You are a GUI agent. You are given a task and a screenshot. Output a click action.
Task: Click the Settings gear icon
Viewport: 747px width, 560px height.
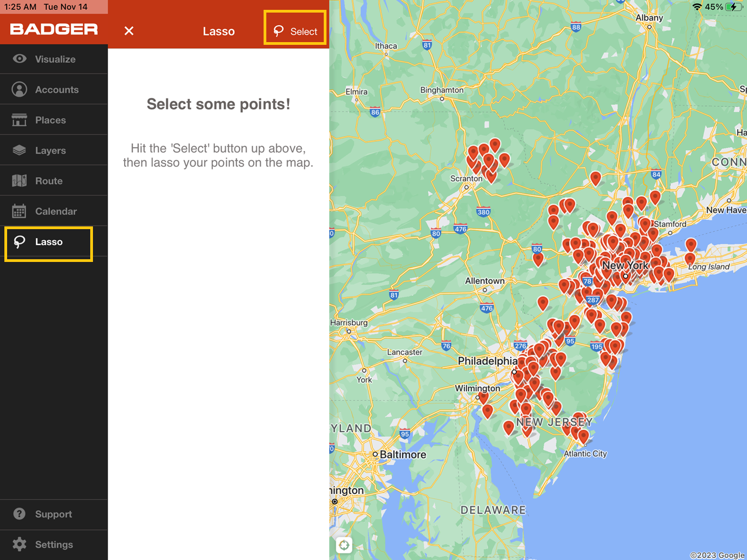[20, 544]
